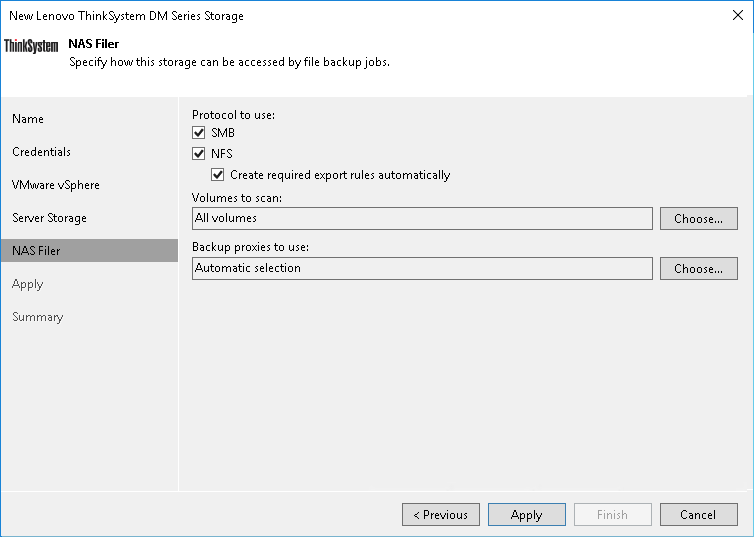Click the Finish button
This screenshot has height=537, width=754.
click(612, 515)
